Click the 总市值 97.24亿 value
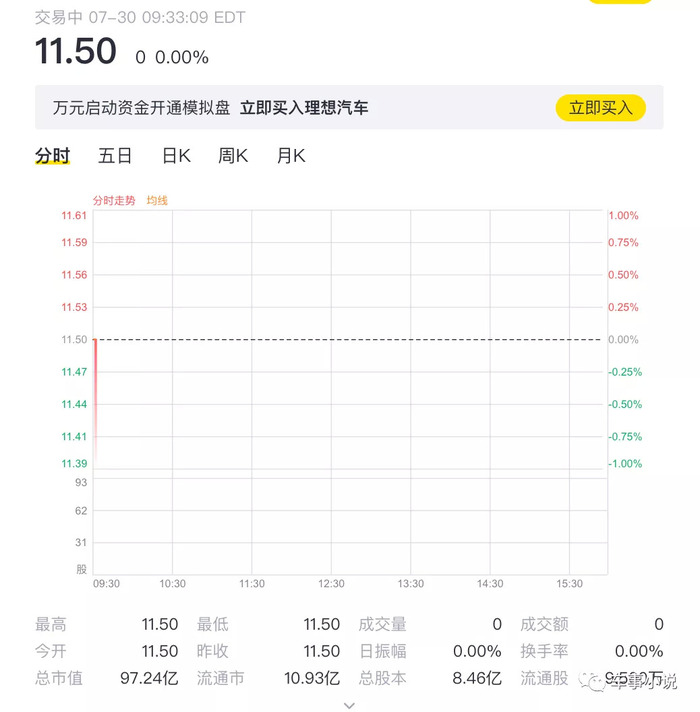 [x=149, y=678]
